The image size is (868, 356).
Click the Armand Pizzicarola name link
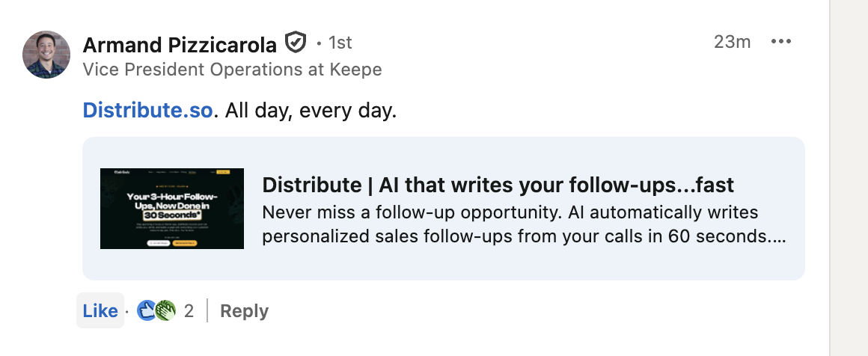point(180,45)
